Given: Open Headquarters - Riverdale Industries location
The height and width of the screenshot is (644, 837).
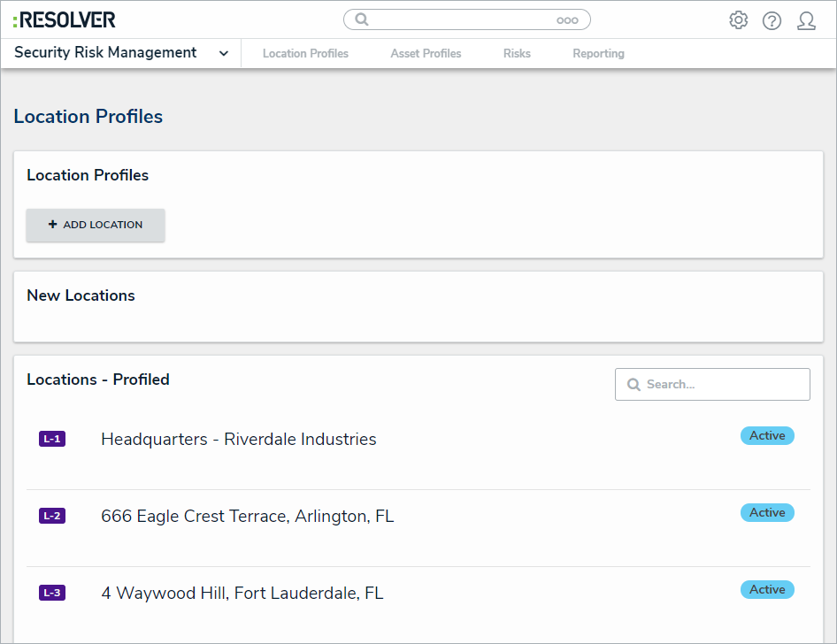Looking at the screenshot, I should [239, 440].
